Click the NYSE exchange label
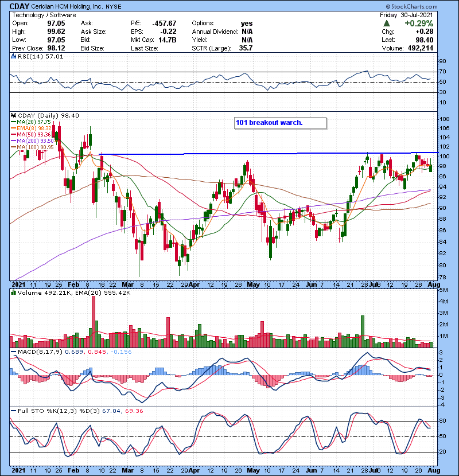 (x=114, y=7)
